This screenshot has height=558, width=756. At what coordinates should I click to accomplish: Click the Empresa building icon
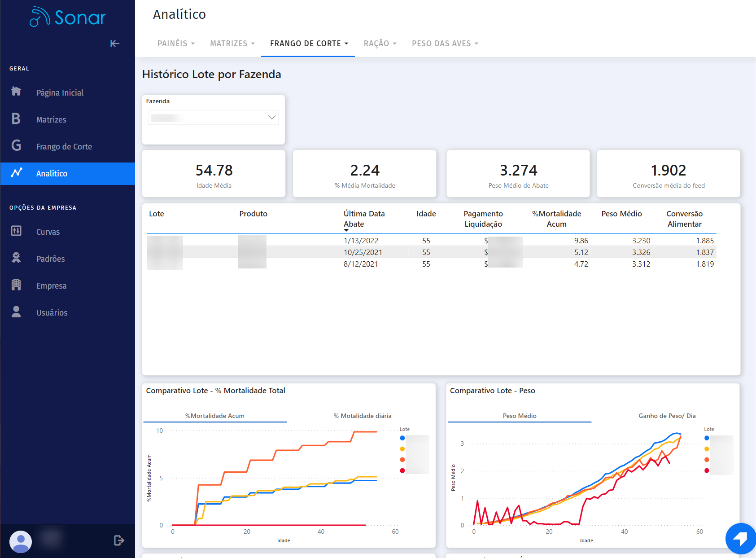16,285
